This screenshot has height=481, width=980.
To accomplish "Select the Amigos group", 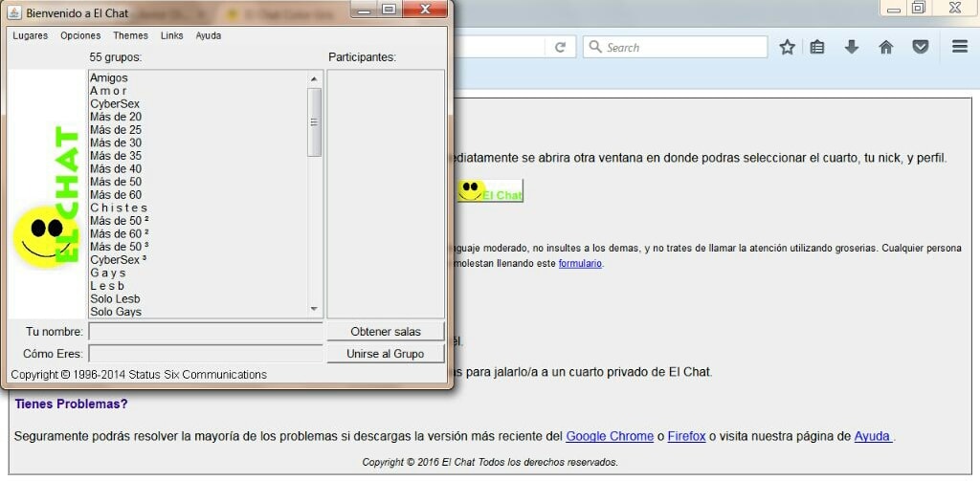I will coord(198,78).
